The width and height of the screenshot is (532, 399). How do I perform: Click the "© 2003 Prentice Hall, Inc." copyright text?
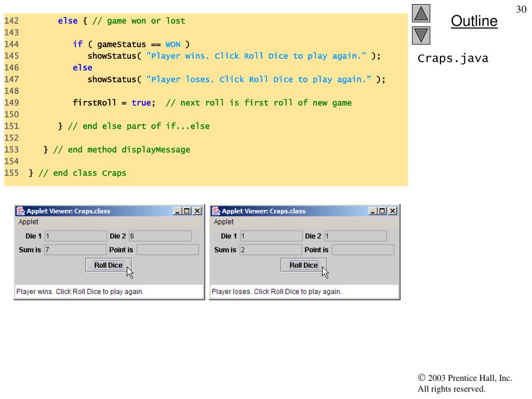click(465, 378)
